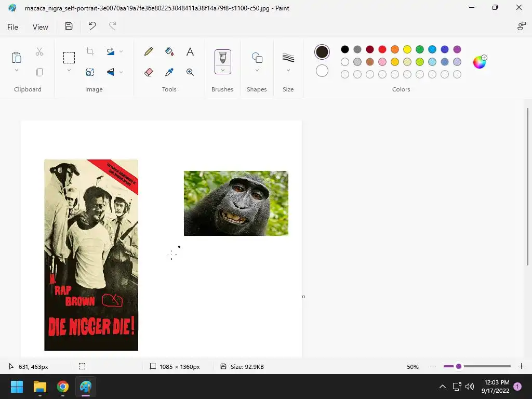Click the Cut scissors icon
532x399 pixels.
point(39,51)
